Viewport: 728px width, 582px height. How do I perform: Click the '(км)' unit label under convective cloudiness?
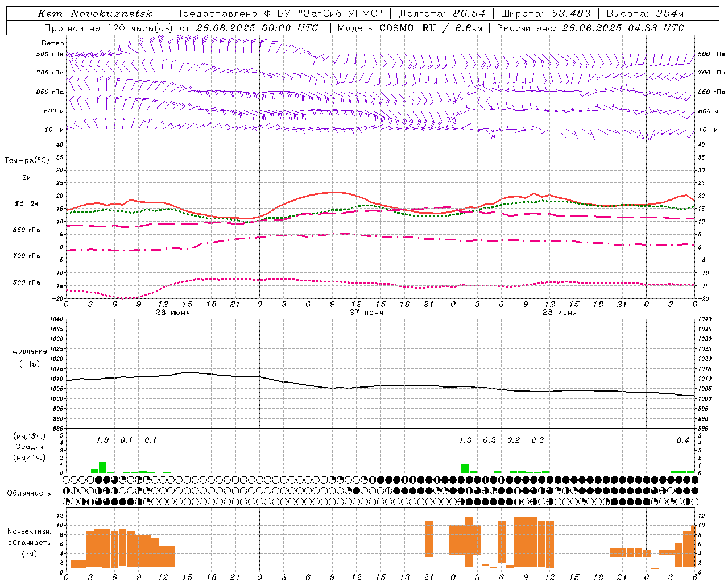click(x=29, y=554)
